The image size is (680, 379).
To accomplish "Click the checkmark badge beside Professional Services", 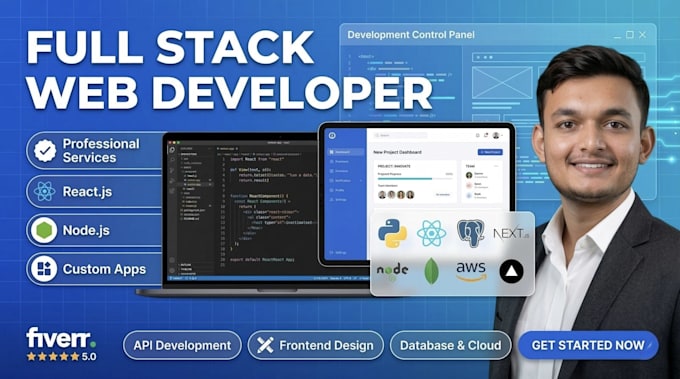I will point(45,150).
